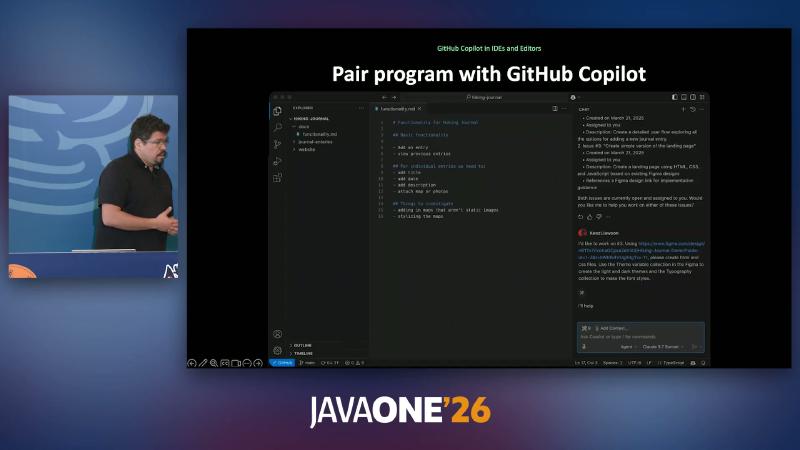Click the forward navigation arrow in the title bar
800x450 pixels.
pos(394,97)
